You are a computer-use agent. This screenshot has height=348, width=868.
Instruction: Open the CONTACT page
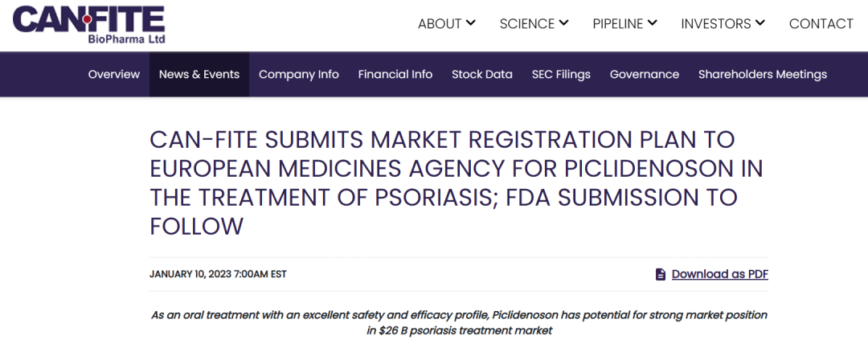tap(821, 24)
